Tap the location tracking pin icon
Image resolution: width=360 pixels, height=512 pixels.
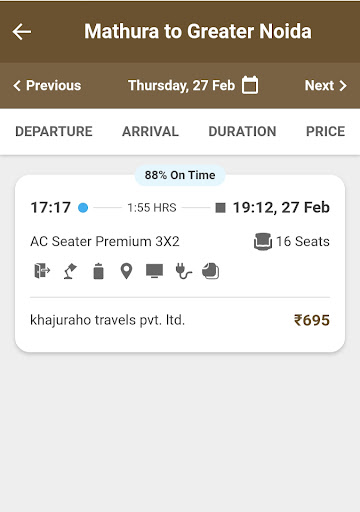(x=126, y=271)
